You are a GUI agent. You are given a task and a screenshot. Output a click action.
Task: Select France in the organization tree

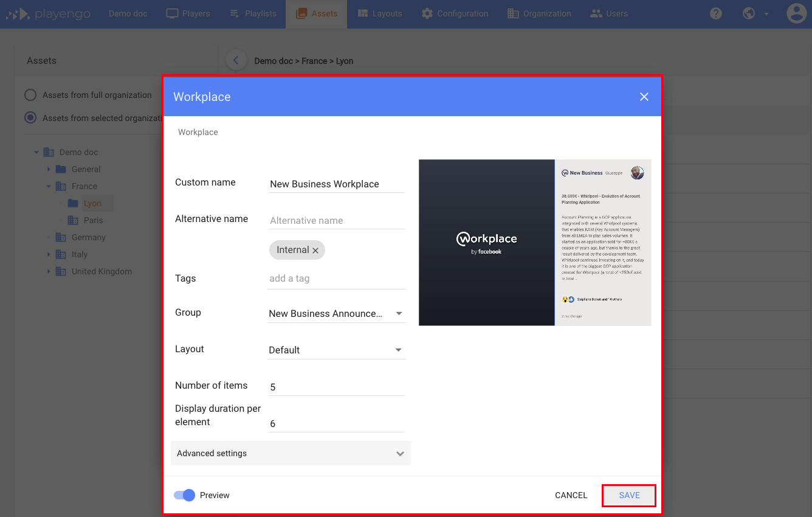(x=84, y=186)
